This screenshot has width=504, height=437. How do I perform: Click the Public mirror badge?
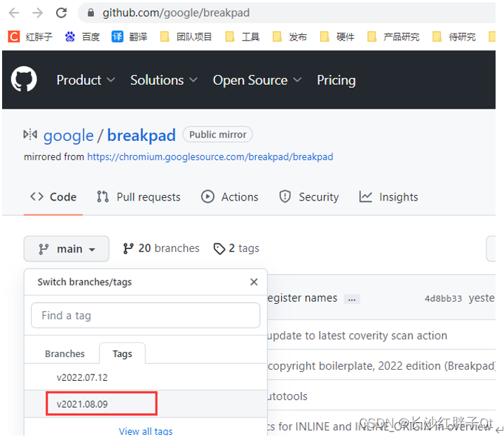tap(217, 135)
